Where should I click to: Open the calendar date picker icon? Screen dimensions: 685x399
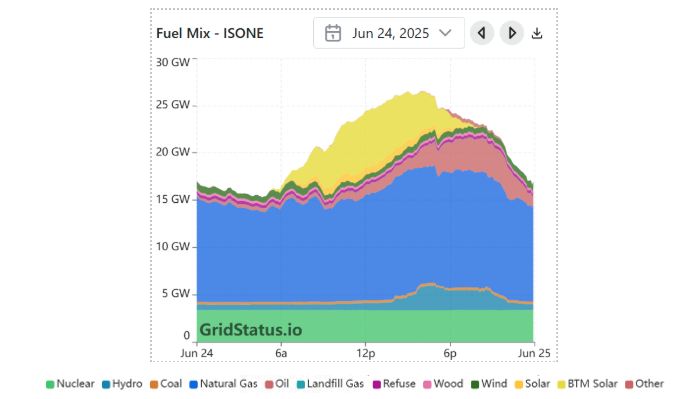click(x=333, y=33)
